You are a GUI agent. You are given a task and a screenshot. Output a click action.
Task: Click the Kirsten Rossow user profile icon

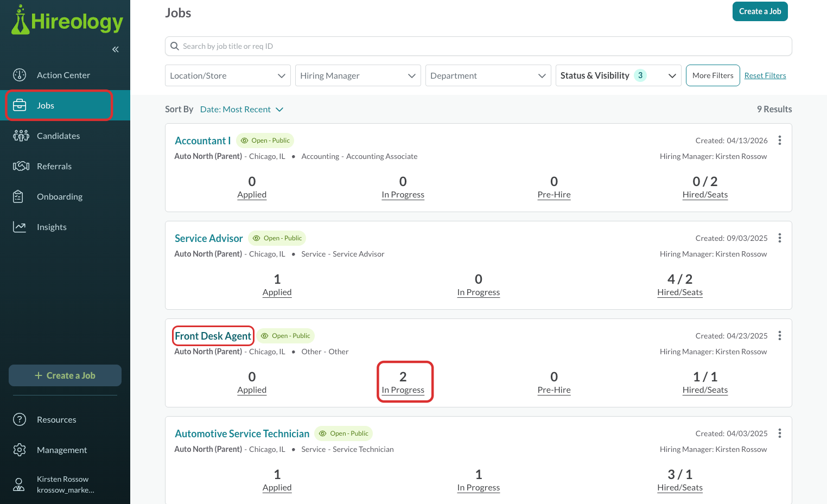click(x=19, y=484)
